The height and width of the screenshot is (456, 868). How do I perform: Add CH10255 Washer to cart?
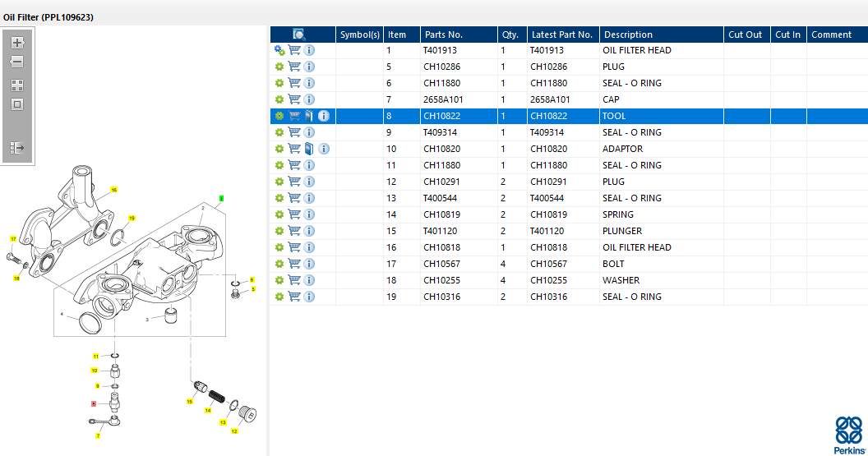(294, 280)
